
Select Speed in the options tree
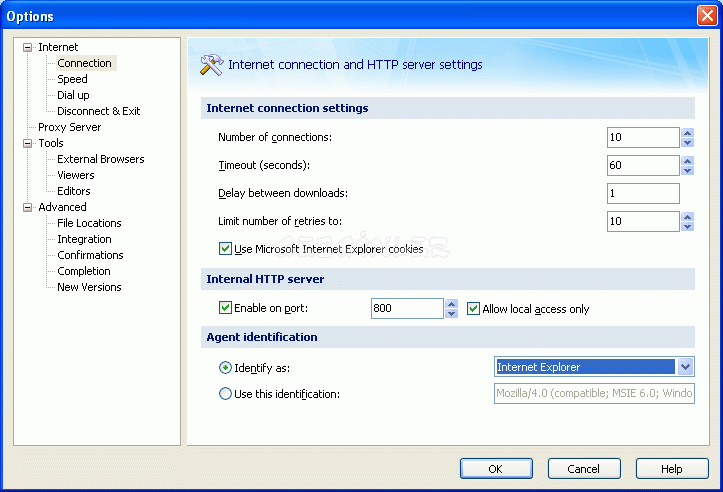(x=72, y=79)
